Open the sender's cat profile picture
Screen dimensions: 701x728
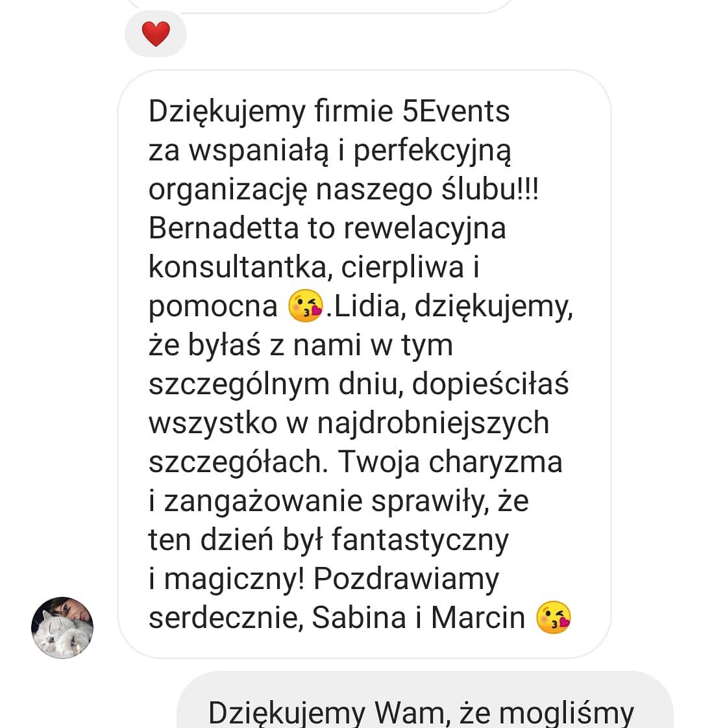click(x=62, y=628)
